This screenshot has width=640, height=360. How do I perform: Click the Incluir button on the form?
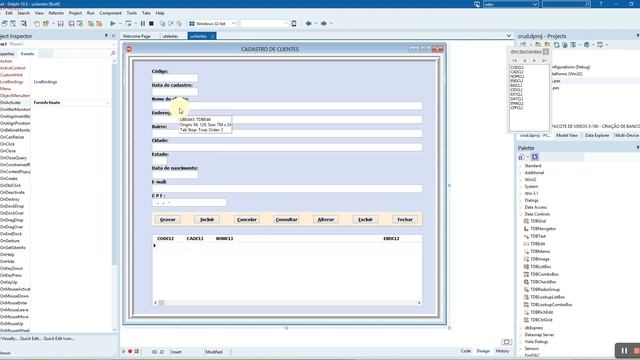(x=207, y=220)
